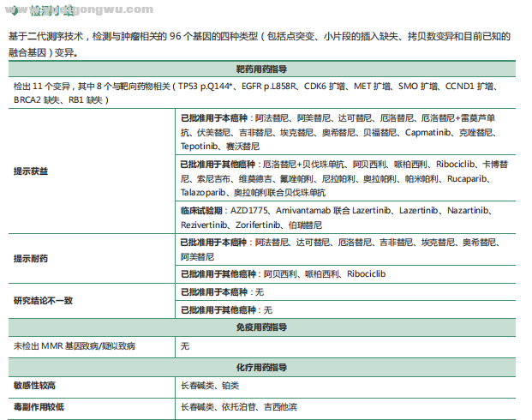Click '无' in 免疫用药指导 row

point(185,346)
